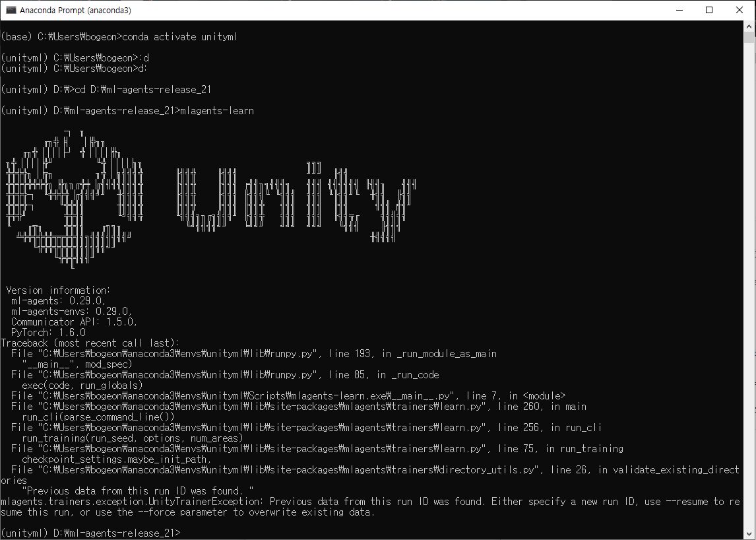Viewport: 756px width, 540px height.
Task: Click the '(unityml) C:\Users\bogeon>d:' line
Action: pyautogui.click(x=74, y=69)
